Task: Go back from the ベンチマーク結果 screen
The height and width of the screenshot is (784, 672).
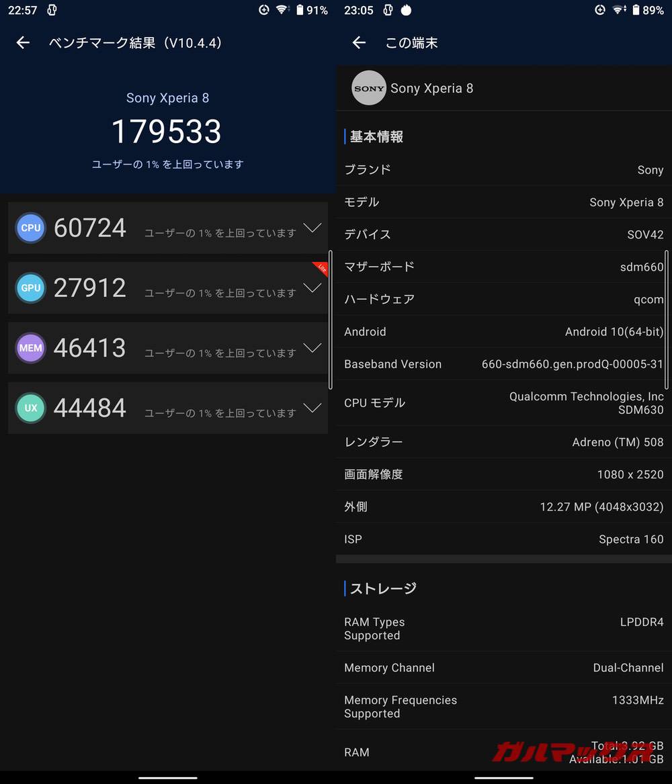Action: click(x=23, y=42)
